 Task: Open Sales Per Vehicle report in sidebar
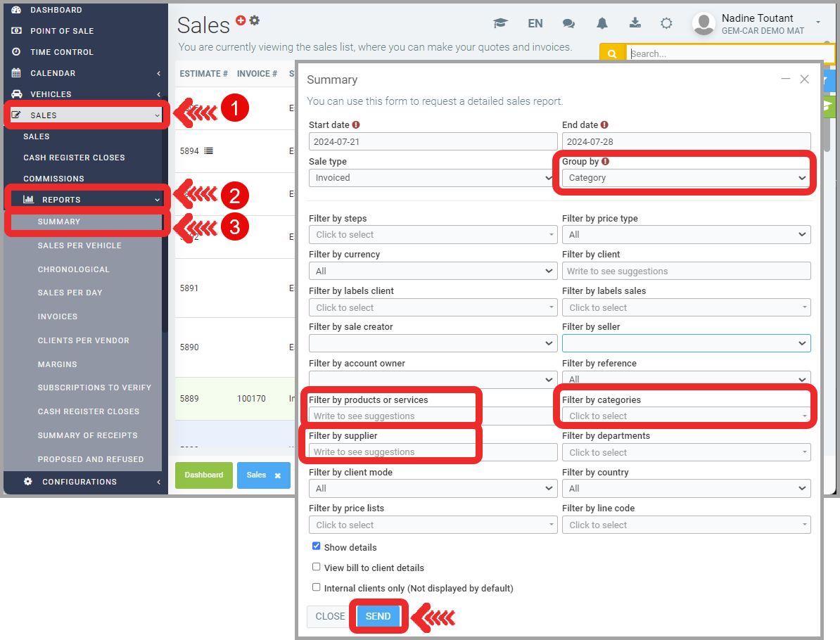click(x=79, y=245)
